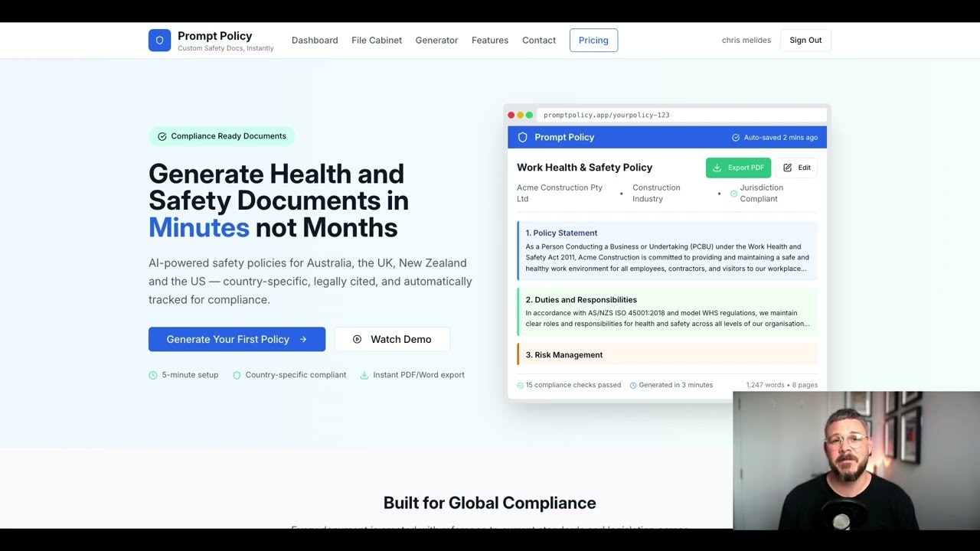This screenshot has height=551, width=980.
Task: Click the green dot in mock browser window
Action: coord(529,115)
